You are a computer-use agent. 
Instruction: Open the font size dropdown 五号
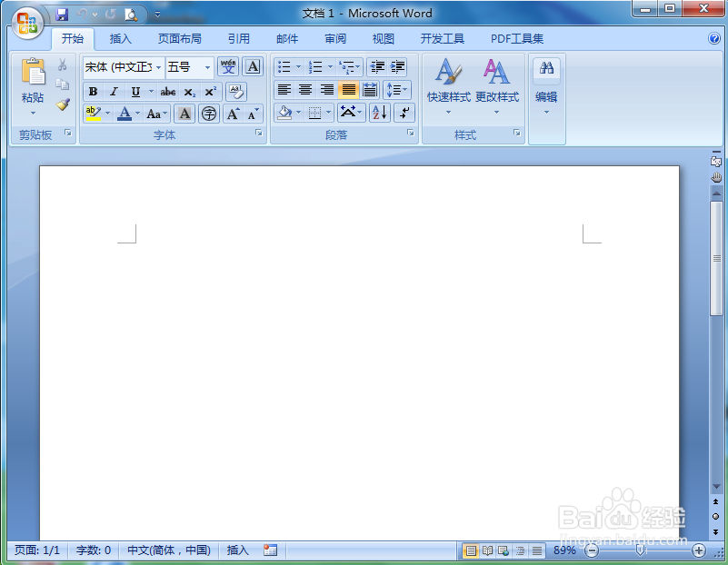tap(207, 68)
